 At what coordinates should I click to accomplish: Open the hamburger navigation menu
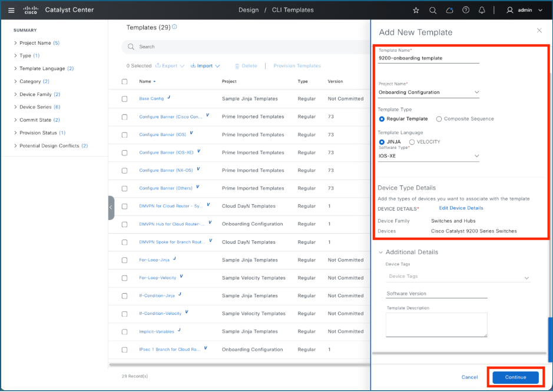(x=11, y=10)
